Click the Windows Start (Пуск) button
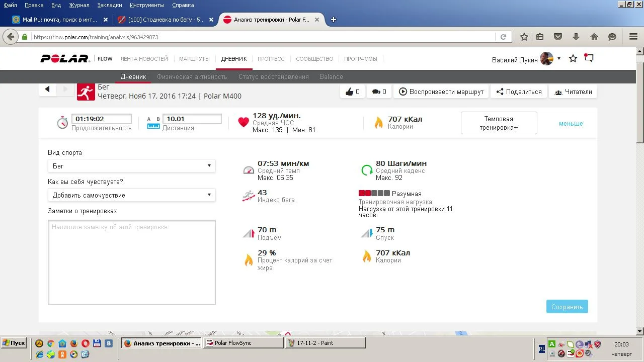Image resolution: width=644 pixels, height=362 pixels. coord(14,343)
